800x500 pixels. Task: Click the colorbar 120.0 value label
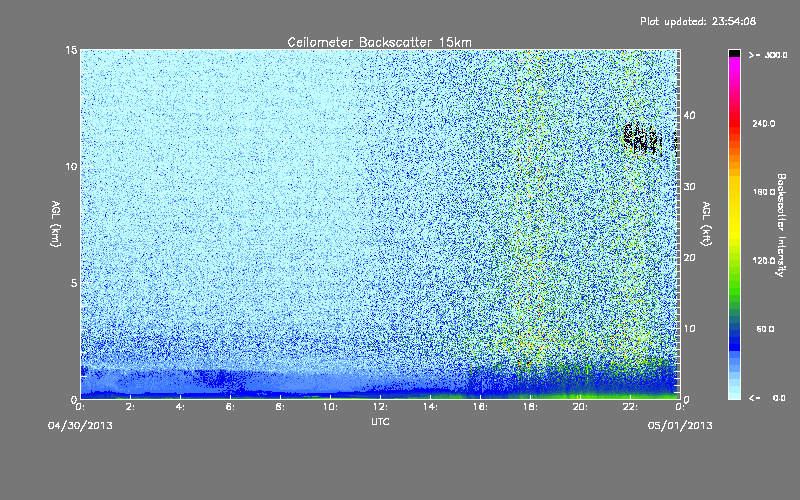coord(764,260)
